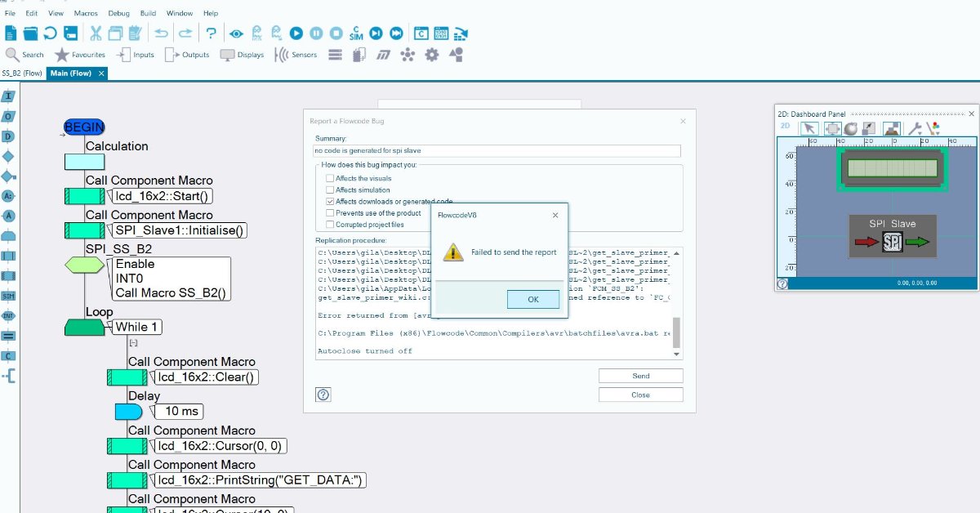980x513 pixels.
Task: Tick the Affects the visuals checkbox
Action: 330,178
